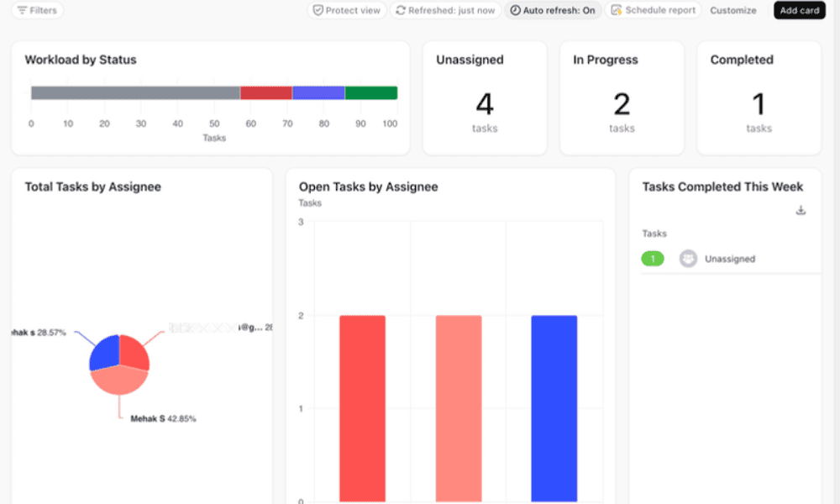Image resolution: width=840 pixels, height=504 pixels.
Task: Open the Completed tasks card
Action: (x=759, y=98)
